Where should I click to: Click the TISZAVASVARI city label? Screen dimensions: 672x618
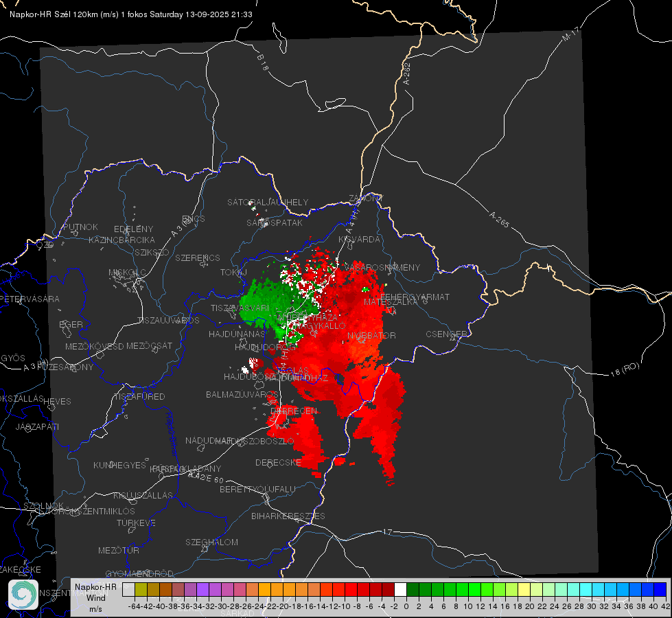[240, 308]
